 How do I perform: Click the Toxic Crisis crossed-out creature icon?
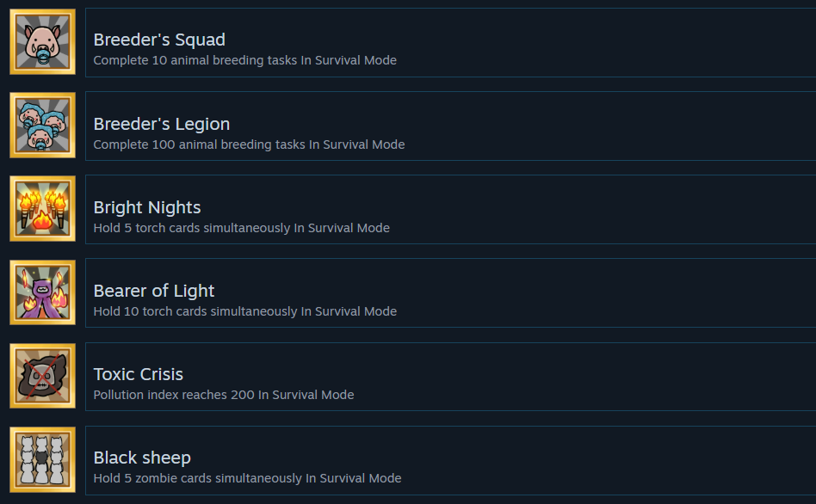click(x=42, y=376)
